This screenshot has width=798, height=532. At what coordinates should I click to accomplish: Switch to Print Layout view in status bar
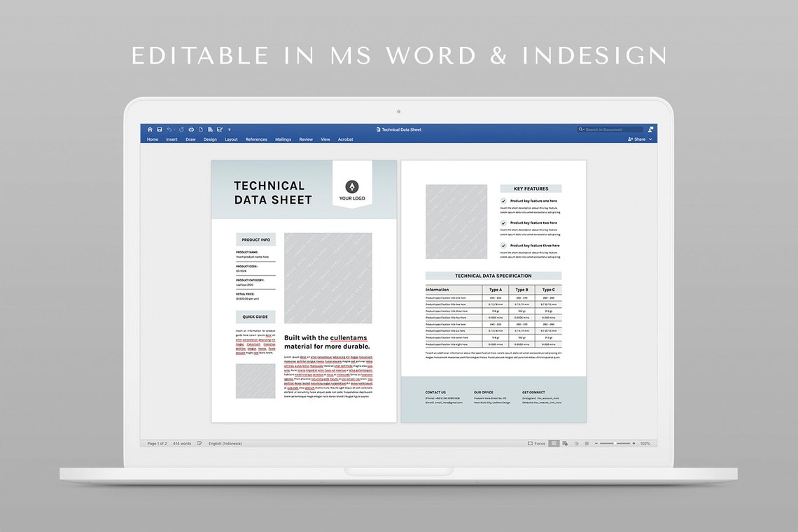554,443
